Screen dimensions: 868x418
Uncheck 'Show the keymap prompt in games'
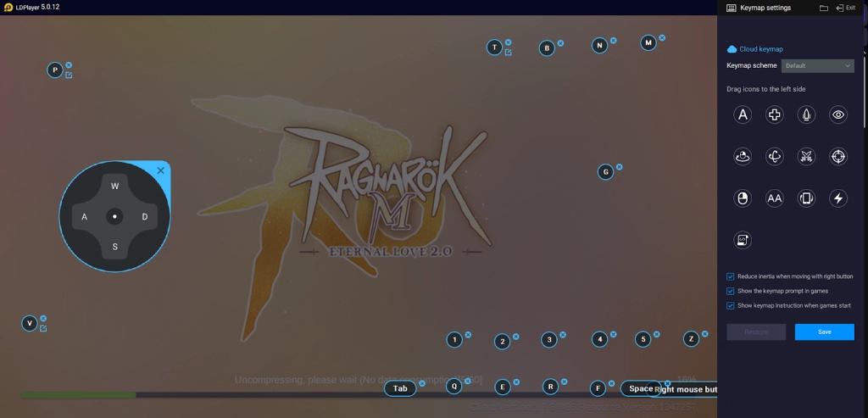coord(731,291)
